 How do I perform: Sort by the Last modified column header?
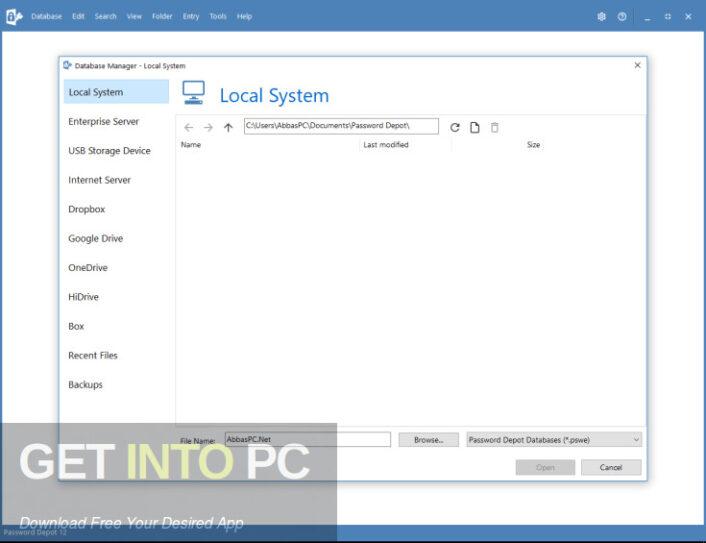(386, 145)
